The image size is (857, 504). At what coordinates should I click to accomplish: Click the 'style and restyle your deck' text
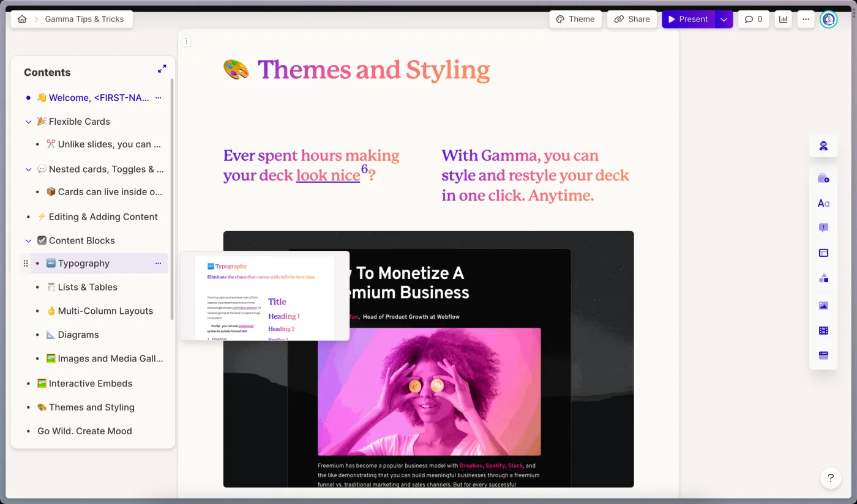tap(536, 176)
